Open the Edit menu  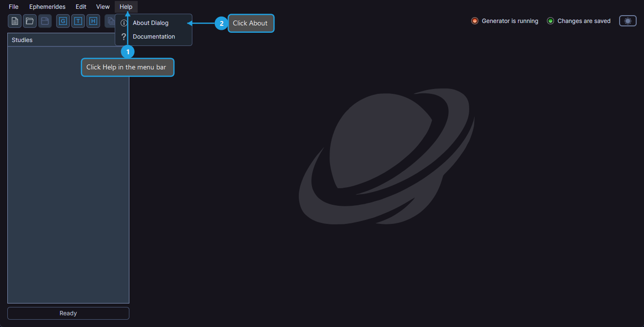[x=81, y=7]
